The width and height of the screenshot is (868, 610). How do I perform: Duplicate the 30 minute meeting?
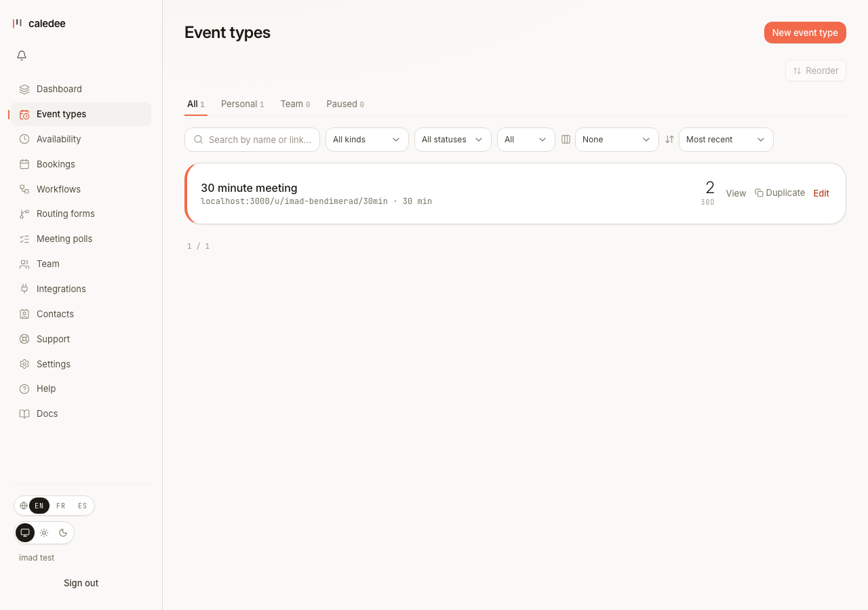tap(780, 192)
